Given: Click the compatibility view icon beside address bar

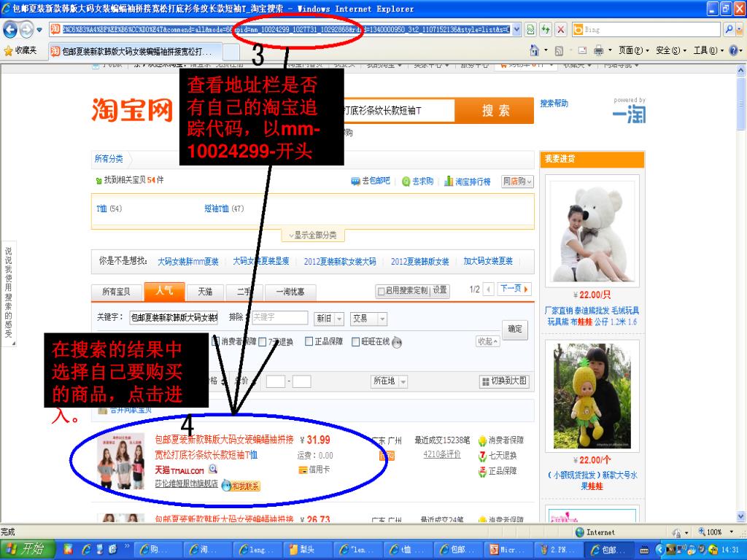Looking at the screenshot, I should (x=530, y=29).
